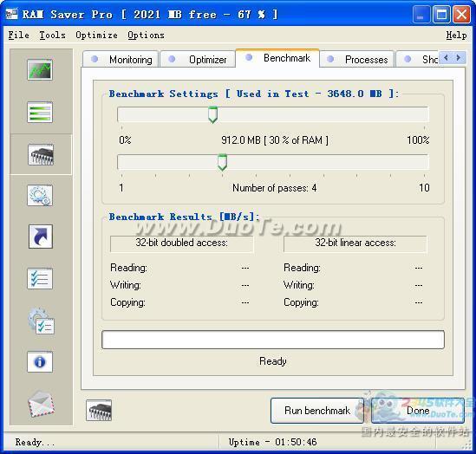476x454 pixels.
Task: Open the gear with checklist sidebar icon
Action: pos(42,321)
